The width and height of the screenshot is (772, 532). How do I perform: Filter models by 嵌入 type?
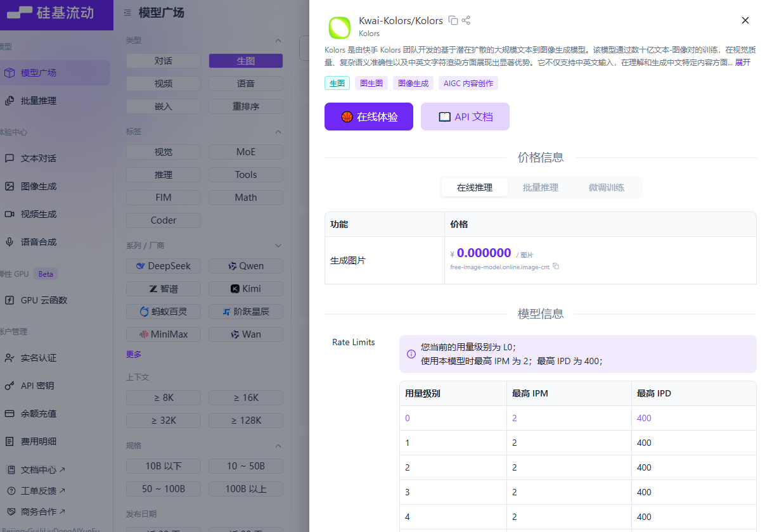point(164,106)
